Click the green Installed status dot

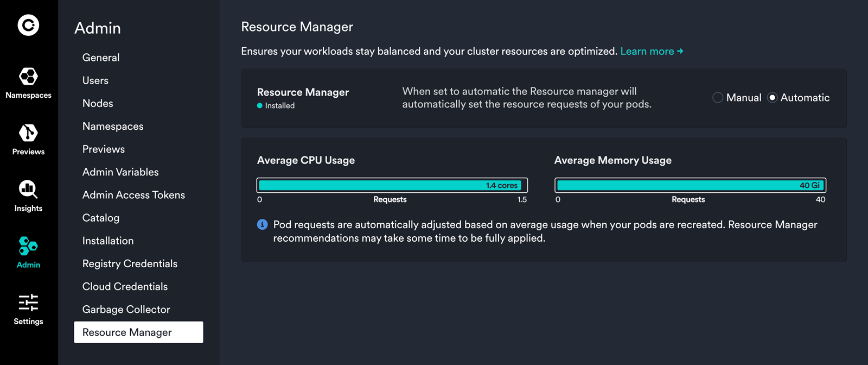click(260, 106)
